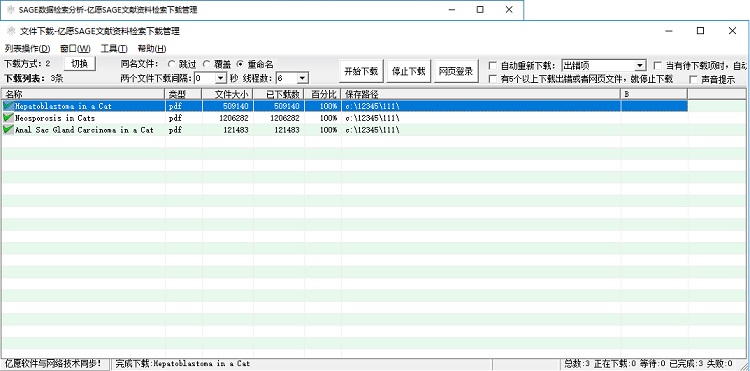Click file size cell 509140 in the 文件大小 column

click(x=236, y=106)
